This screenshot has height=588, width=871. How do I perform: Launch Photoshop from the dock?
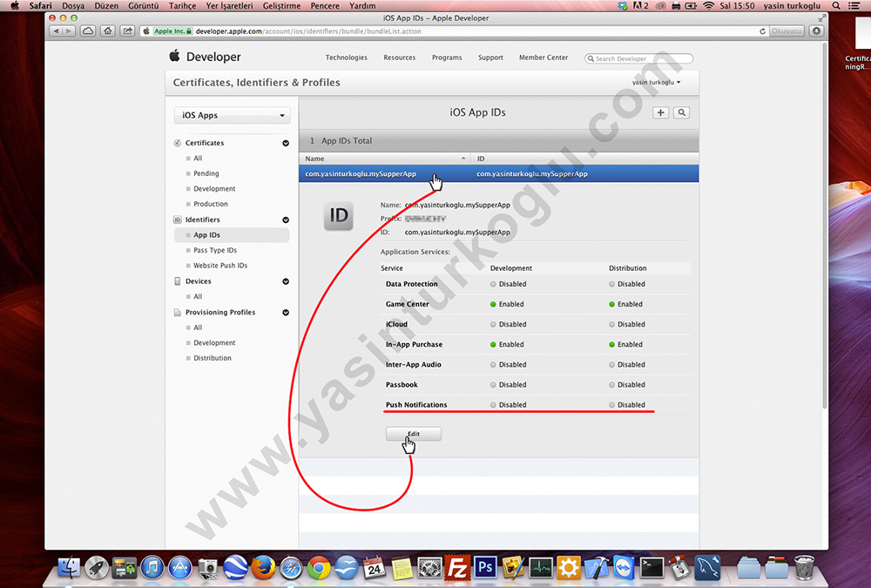pyautogui.click(x=485, y=568)
